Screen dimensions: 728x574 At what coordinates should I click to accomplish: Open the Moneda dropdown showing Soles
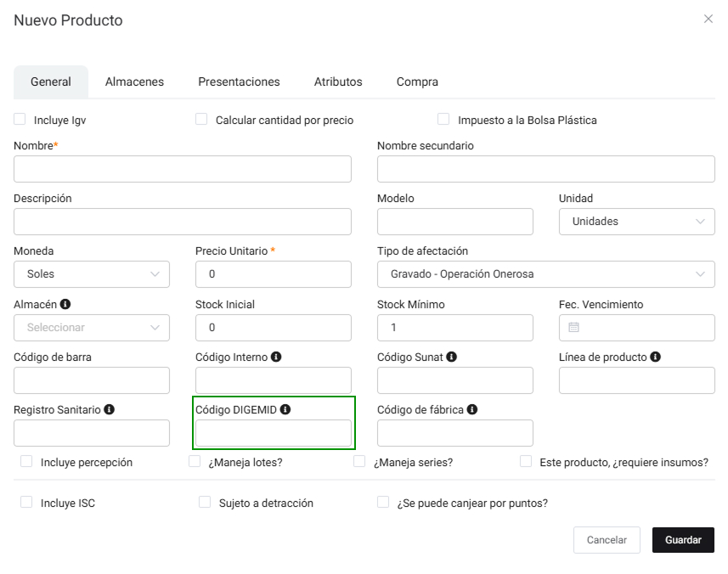92,274
